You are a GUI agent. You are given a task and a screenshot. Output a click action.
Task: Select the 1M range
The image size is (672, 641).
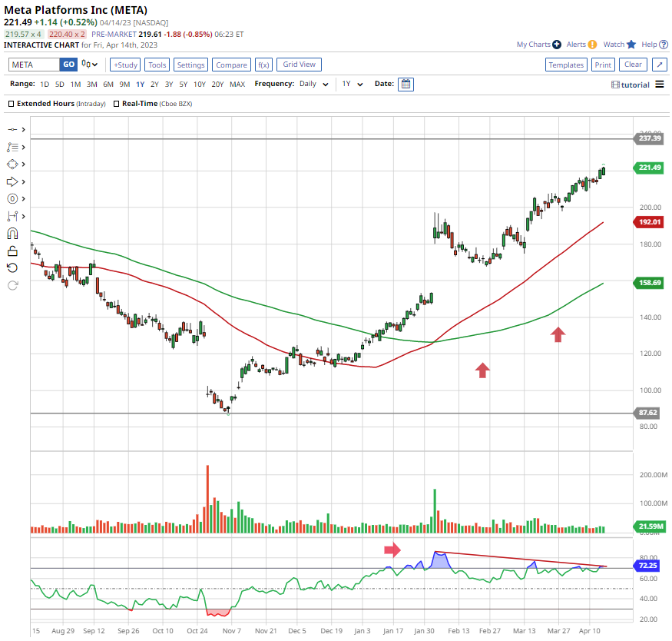tap(75, 85)
